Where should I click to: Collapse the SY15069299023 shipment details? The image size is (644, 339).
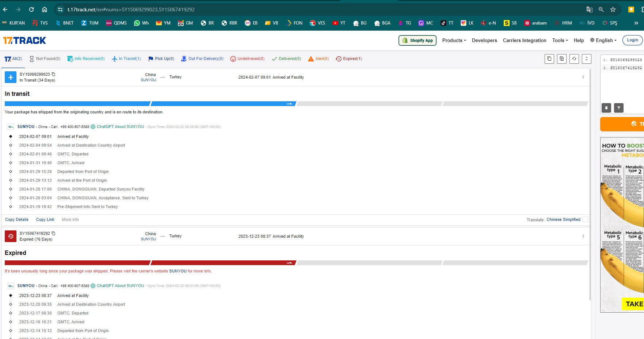point(583,77)
